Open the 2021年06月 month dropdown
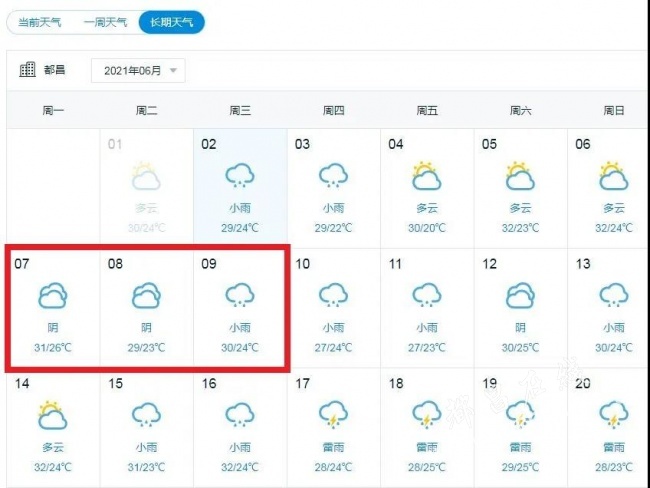Viewport: 650px width, 488px height. pyautogui.click(x=138, y=70)
